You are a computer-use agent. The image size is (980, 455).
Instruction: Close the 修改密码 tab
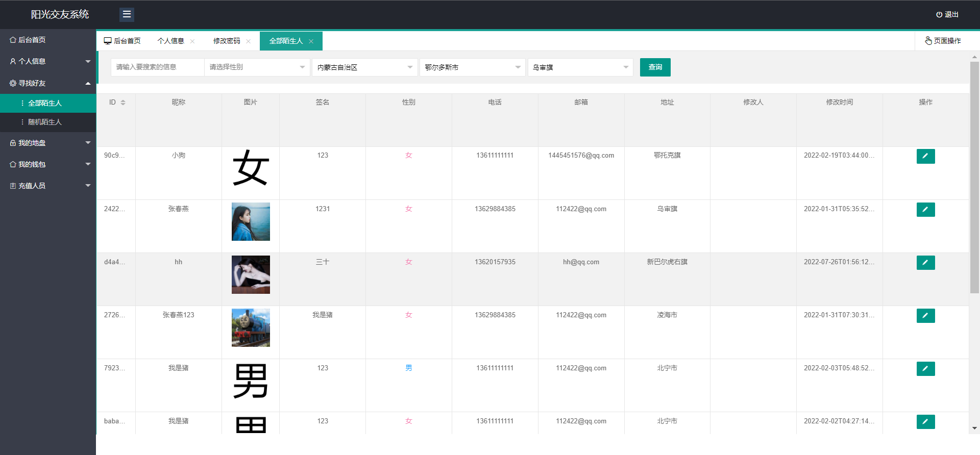point(249,41)
